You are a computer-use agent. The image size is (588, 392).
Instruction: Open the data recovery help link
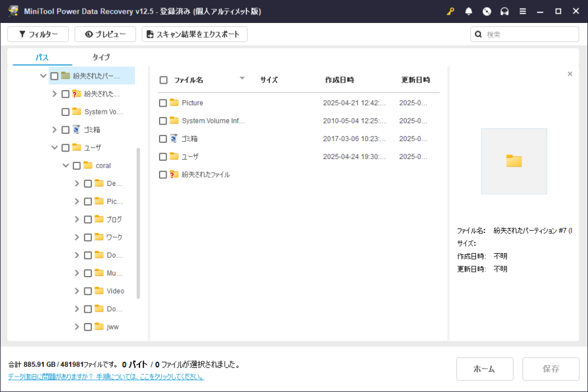106,377
